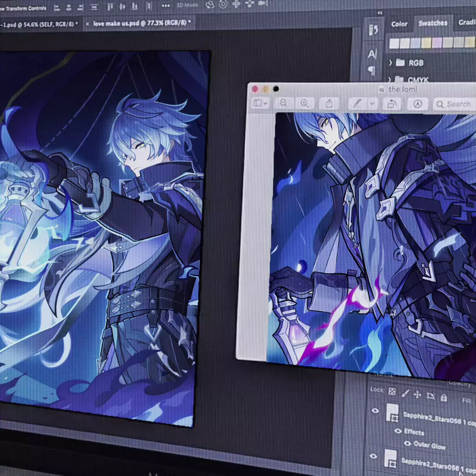Screen dimensions: 476x476
Task: Click the lock image pixels brush icon
Action: (x=405, y=394)
